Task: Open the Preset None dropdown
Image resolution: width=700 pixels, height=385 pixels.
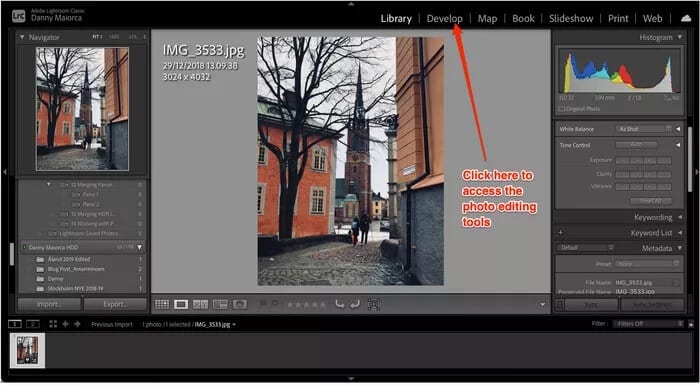Action: pyautogui.click(x=647, y=264)
